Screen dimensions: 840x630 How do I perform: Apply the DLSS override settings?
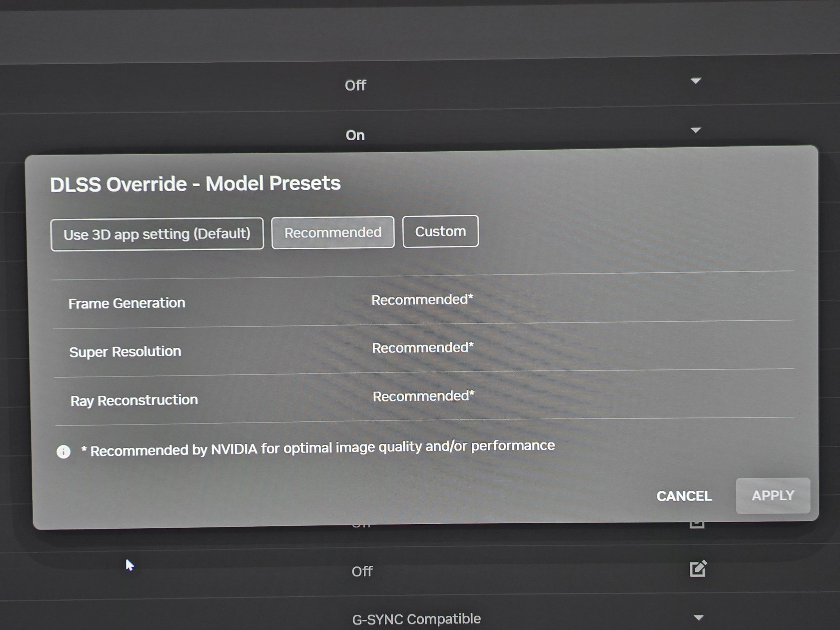pyautogui.click(x=773, y=495)
